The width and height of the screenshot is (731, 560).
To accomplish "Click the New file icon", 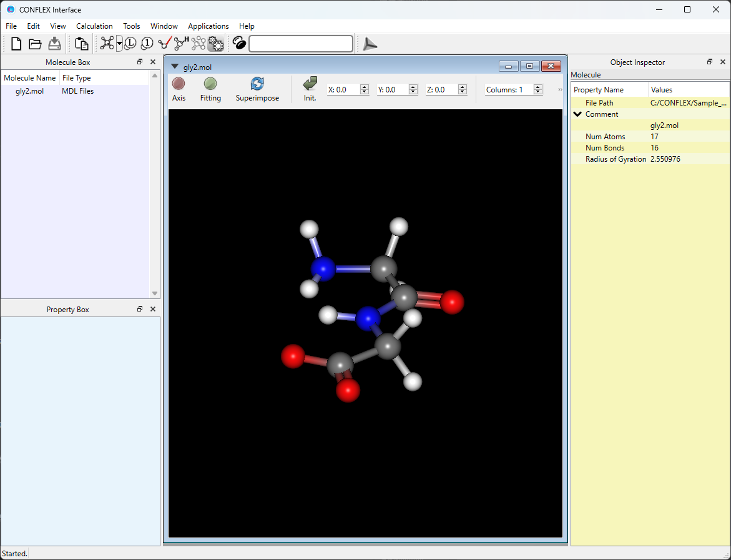I will (16, 44).
